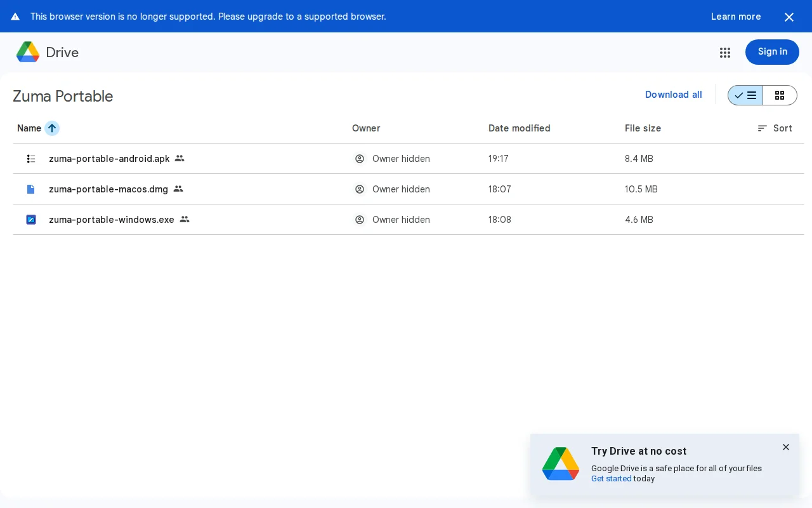Screen dimensions: 812x508
Task: Click Owner hidden in the windows.exe row
Action: click(x=401, y=220)
